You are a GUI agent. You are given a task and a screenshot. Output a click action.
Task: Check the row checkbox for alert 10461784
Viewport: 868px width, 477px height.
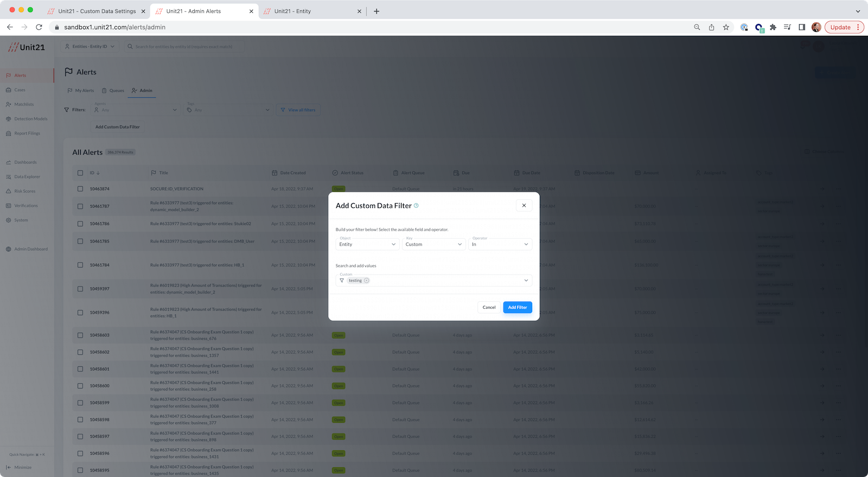click(x=80, y=265)
